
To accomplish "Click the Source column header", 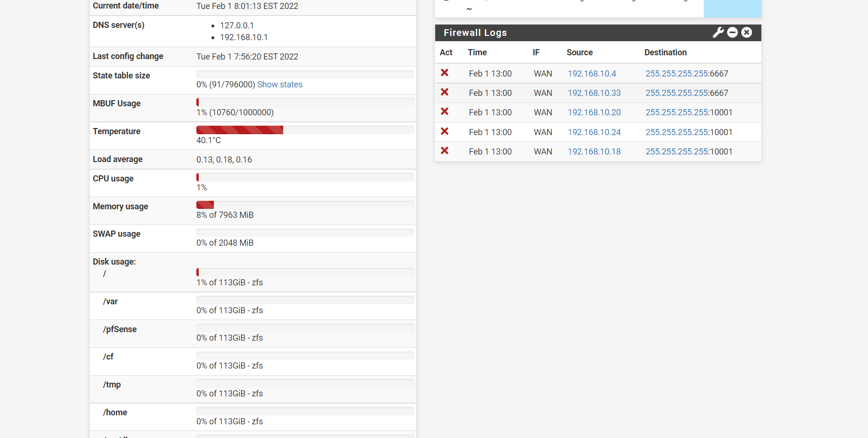I will click(x=580, y=52).
